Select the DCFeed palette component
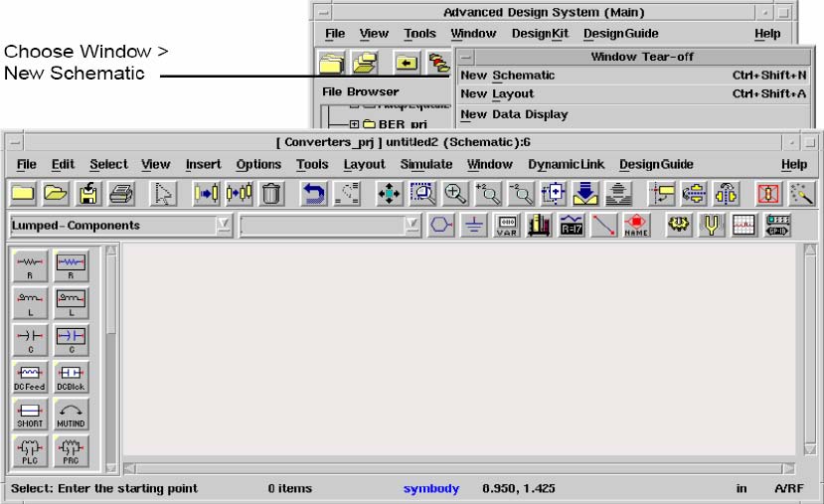This screenshot has width=824, height=504. (x=30, y=377)
